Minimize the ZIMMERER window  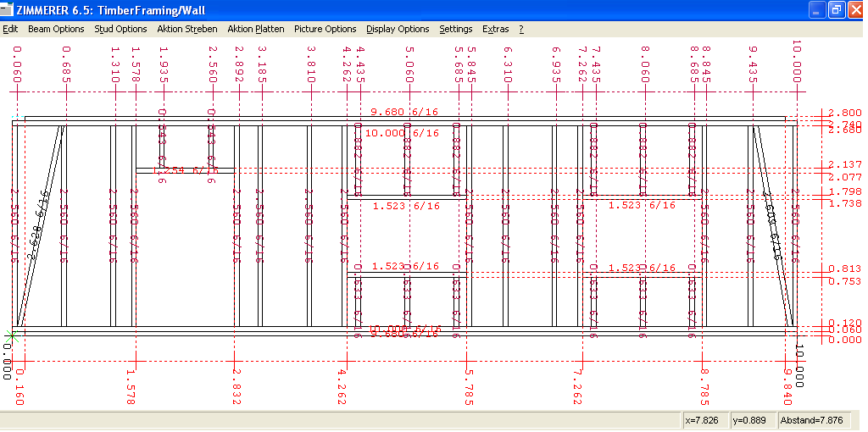tap(816, 10)
